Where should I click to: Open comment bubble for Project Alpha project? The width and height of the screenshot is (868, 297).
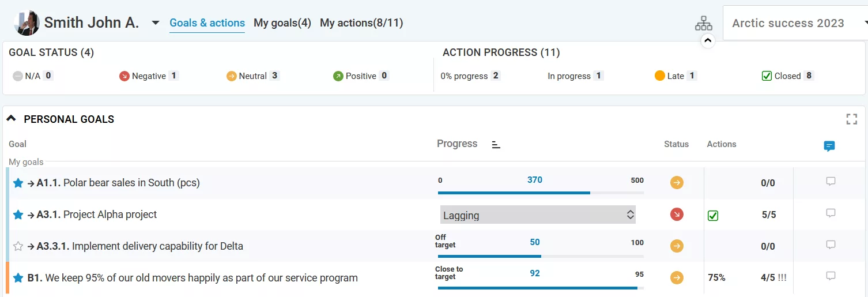click(x=831, y=213)
